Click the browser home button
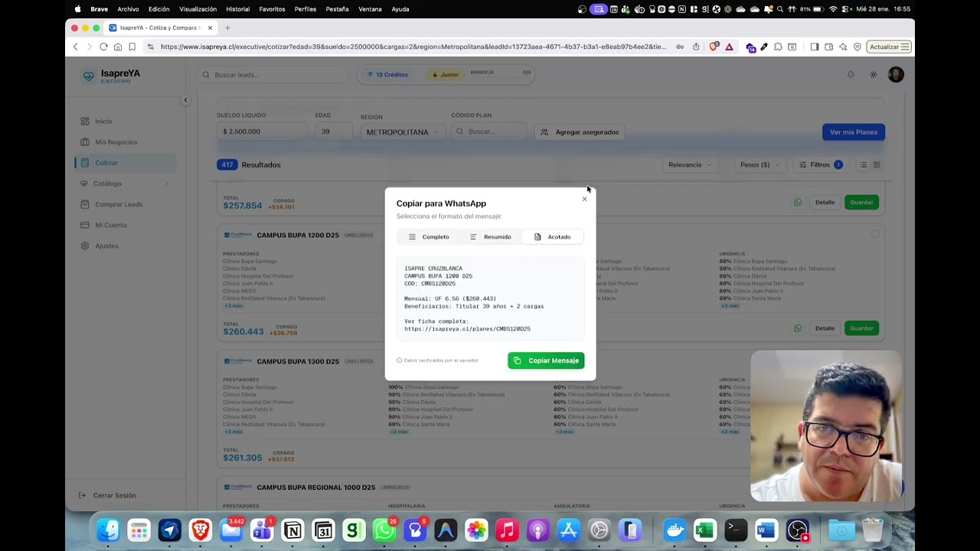This screenshot has height=551, width=980. pyautogui.click(x=118, y=47)
